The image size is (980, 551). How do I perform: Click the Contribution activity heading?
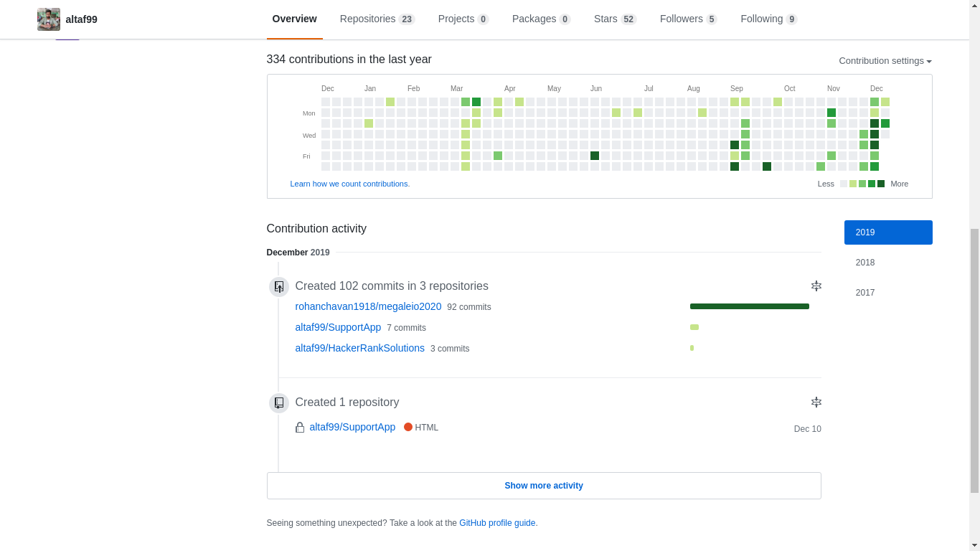[x=316, y=229]
